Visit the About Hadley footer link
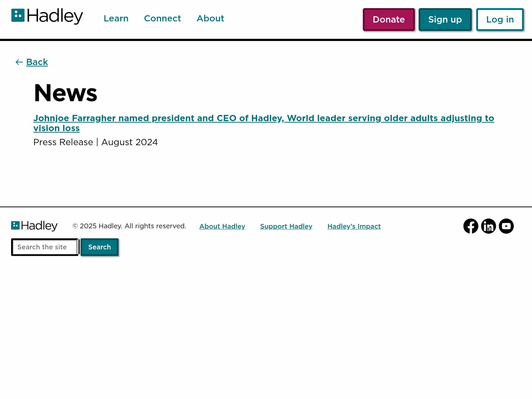 (x=222, y=226)
